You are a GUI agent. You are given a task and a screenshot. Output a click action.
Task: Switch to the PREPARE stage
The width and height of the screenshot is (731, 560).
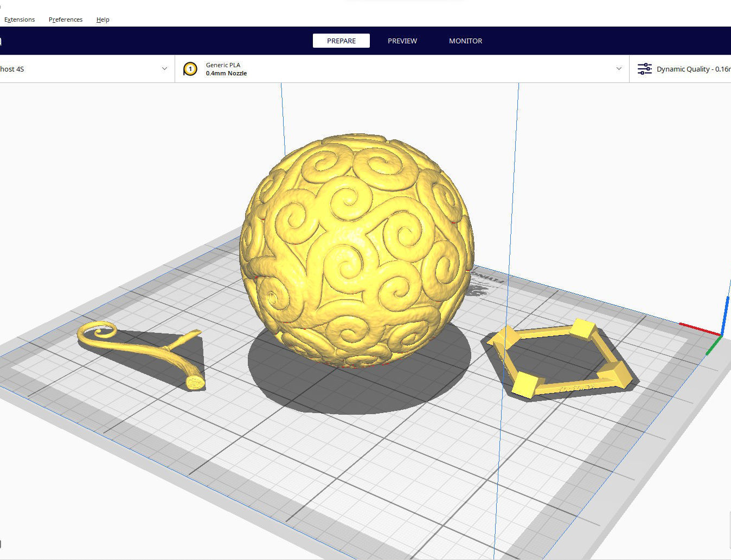pos(341,41)
